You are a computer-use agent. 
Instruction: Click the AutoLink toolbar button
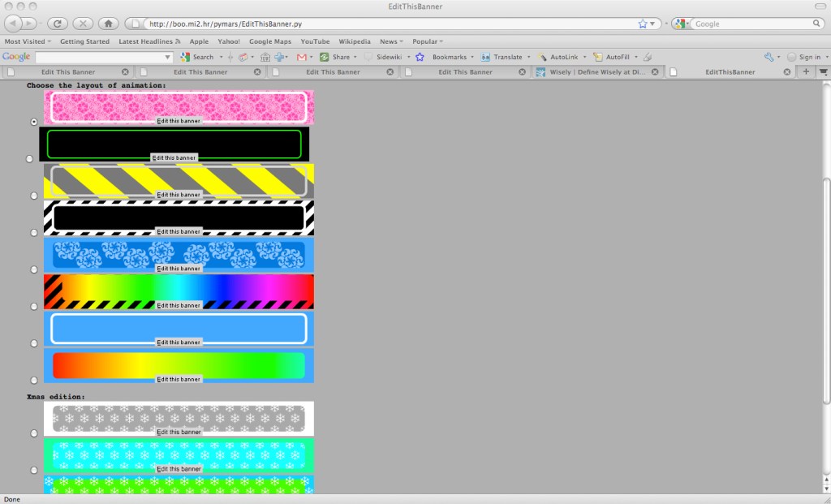pos(558,57)
